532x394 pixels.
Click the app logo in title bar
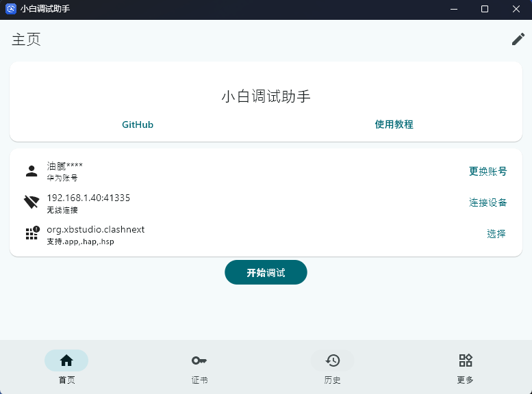[x=10, y=9]
